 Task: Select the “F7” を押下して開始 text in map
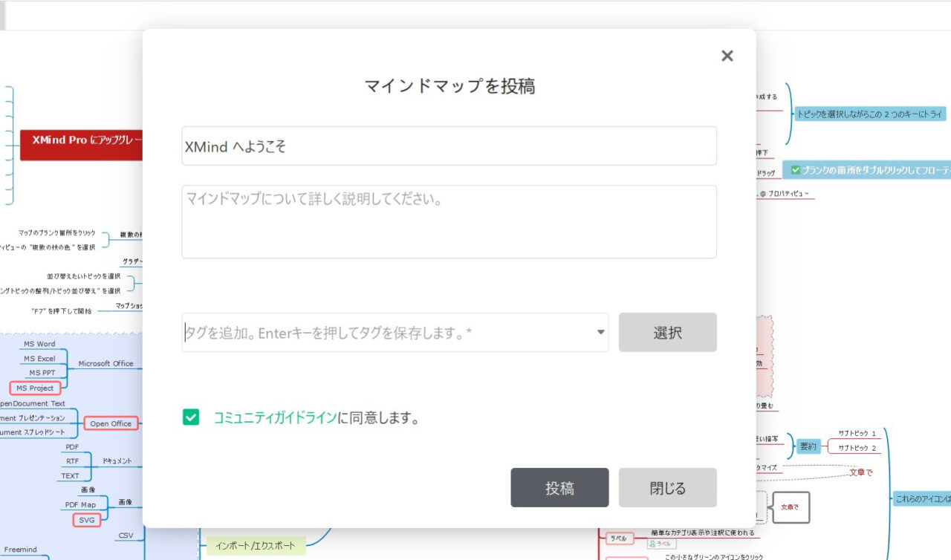(62, 310)
